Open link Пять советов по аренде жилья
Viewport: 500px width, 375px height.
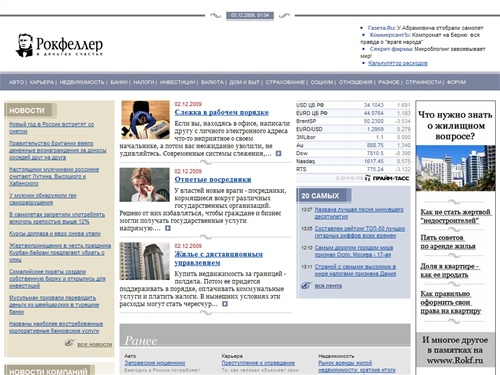pos(448,242)
